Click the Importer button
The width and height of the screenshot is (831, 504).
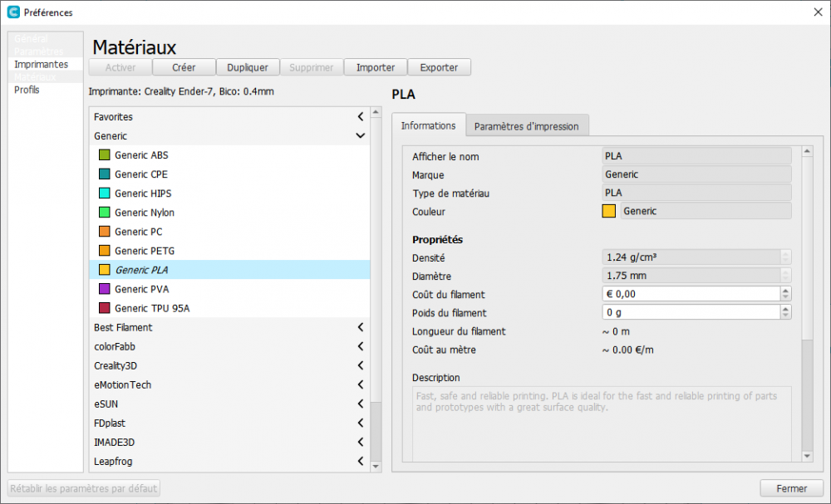(376, 67)
